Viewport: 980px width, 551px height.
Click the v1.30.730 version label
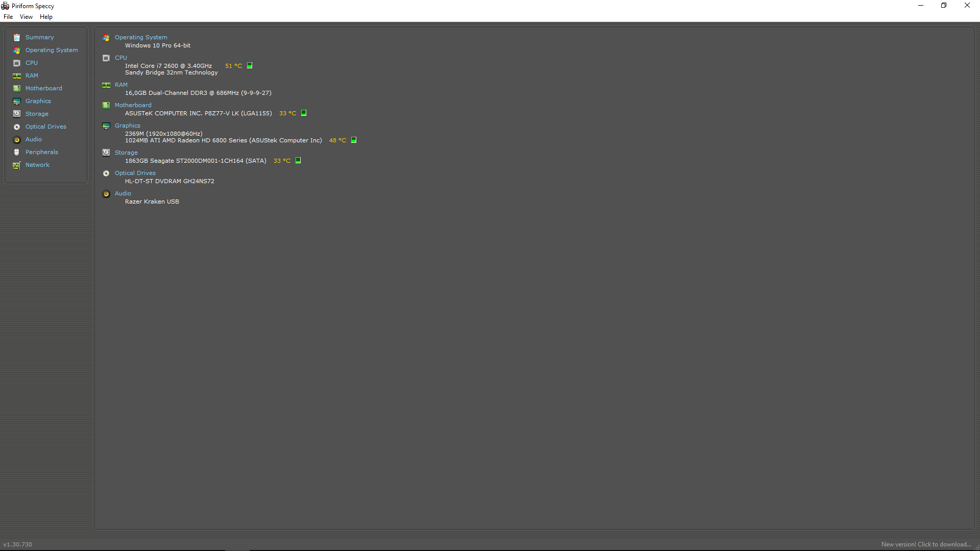[x=18, y=544]
